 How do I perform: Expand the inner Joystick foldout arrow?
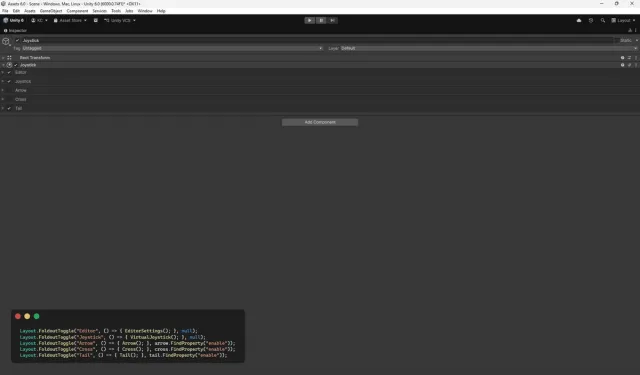tap(3, 82)
